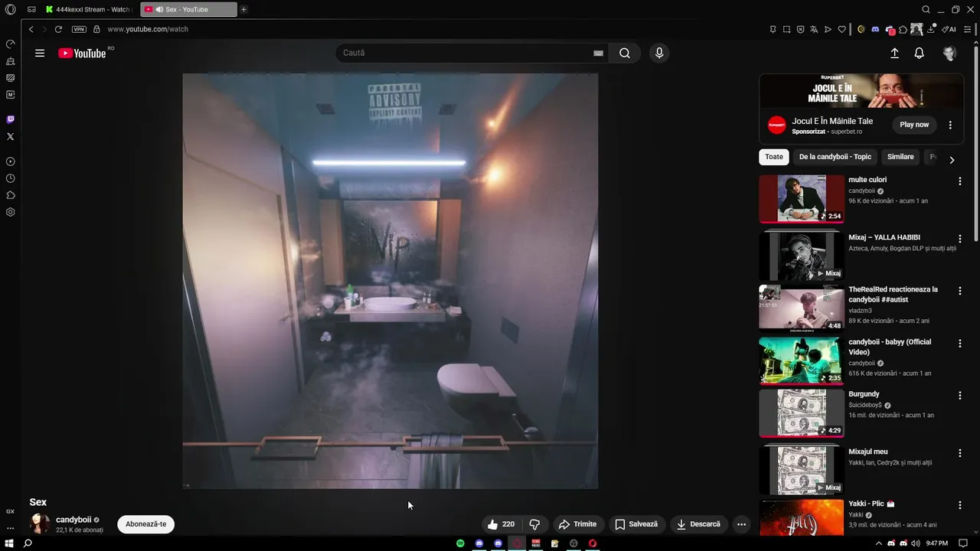Click the browser snapshot tool icon
Viewport: 980px width, 551px height.
(786, 29)
